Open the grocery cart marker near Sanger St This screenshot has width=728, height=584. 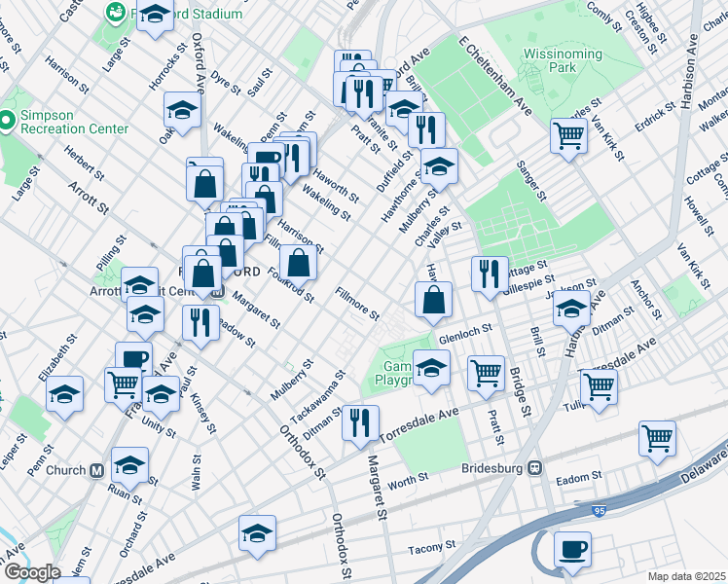tap(568, 140)
